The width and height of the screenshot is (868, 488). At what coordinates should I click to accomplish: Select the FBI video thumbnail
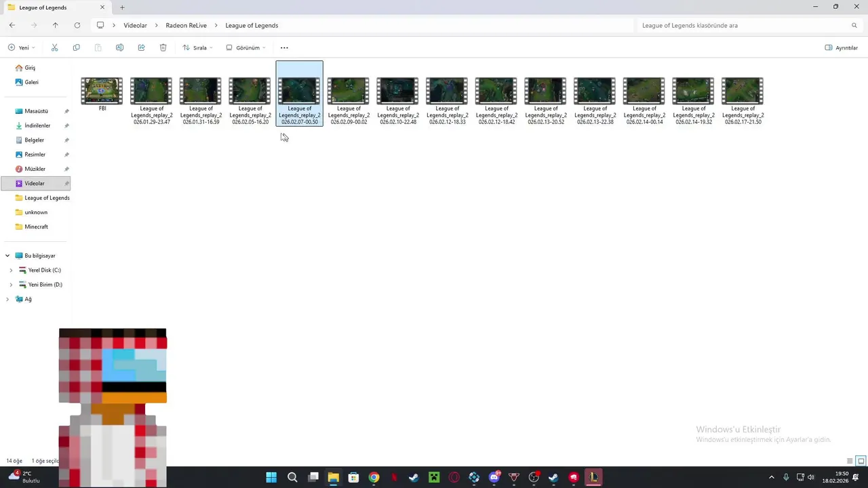pyautogui.click(x=102, y=91)
